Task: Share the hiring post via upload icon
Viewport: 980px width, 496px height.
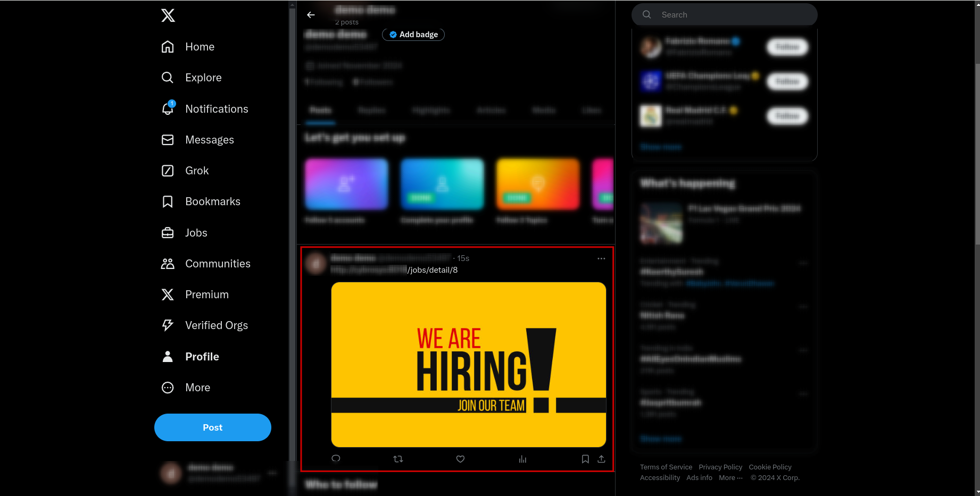Action: (x=601, y=459)
